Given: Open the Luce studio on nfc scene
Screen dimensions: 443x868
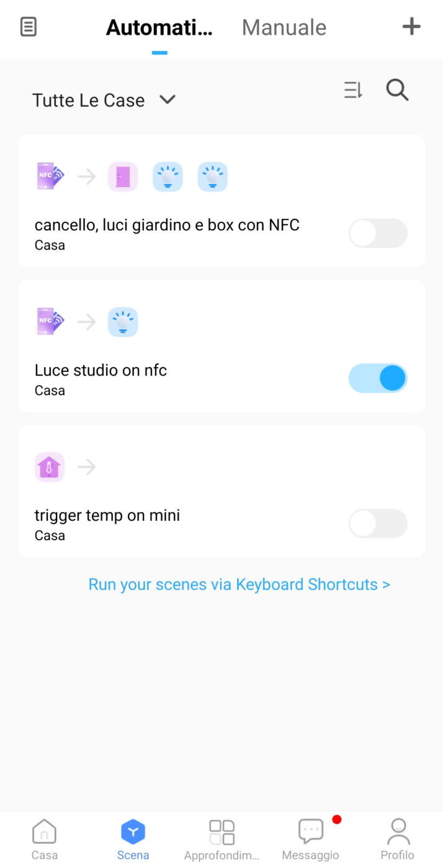Looking at the screenshot, I should (101, 371).
